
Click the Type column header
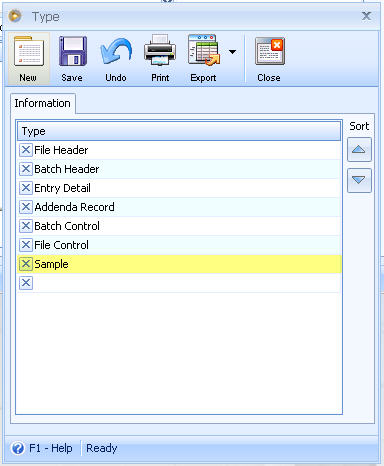(179, 131)
